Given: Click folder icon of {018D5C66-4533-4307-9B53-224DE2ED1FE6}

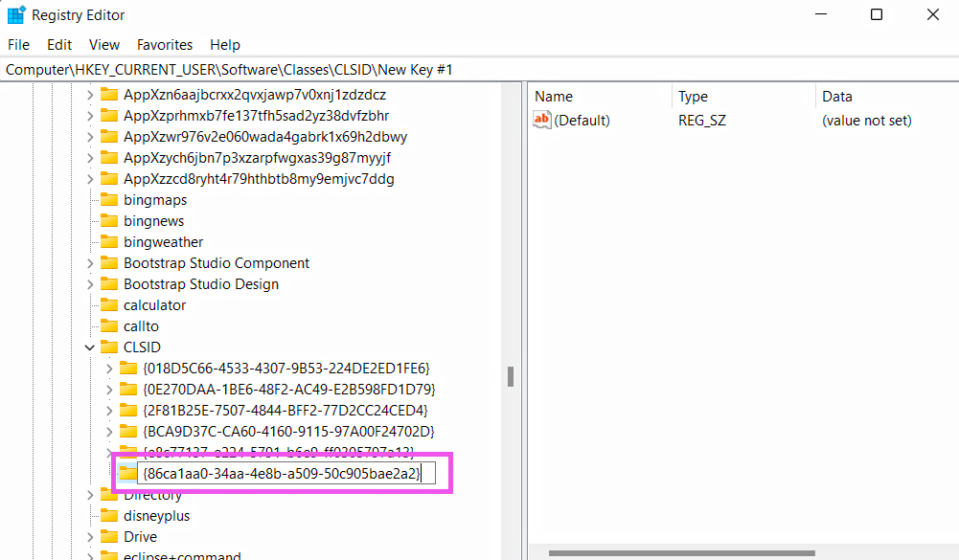Looking at the screenshot, I should 128,368.
